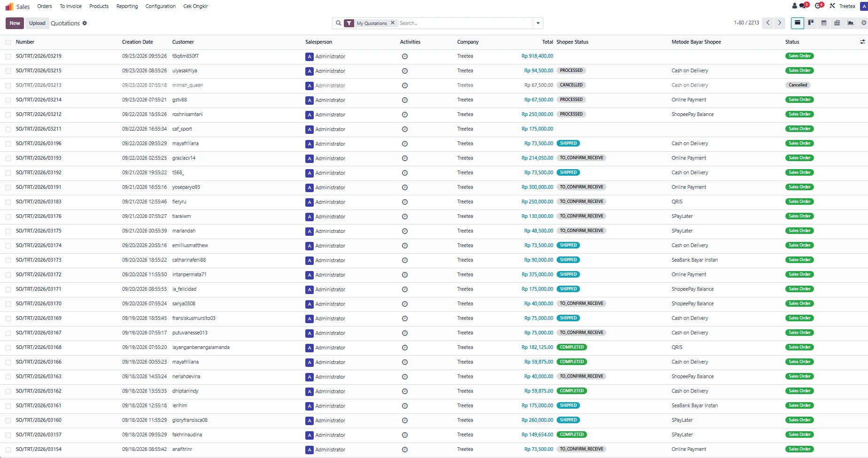Switch to pivot table view
868x458 pixels.
coord(837,23)
